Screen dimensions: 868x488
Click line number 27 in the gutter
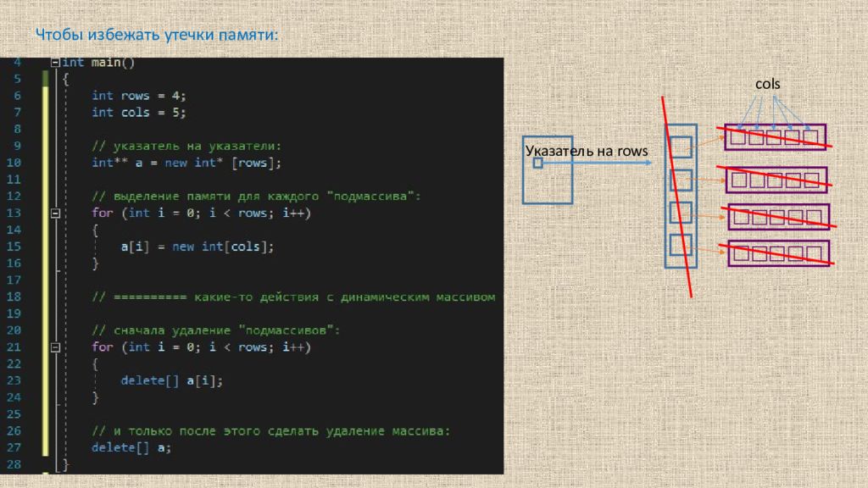click(x=14, y=447)
